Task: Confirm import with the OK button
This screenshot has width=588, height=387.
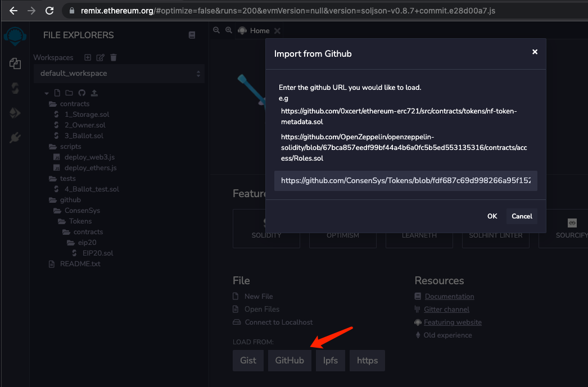Action: (x=492, y=216)
